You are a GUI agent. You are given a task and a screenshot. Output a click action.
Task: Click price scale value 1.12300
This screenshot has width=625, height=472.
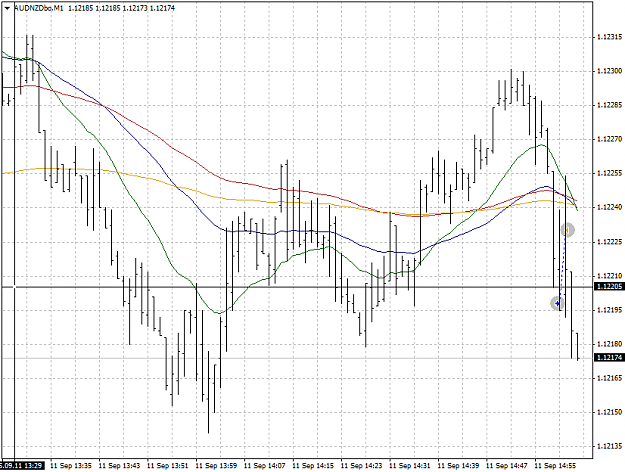tap(609, 71)
